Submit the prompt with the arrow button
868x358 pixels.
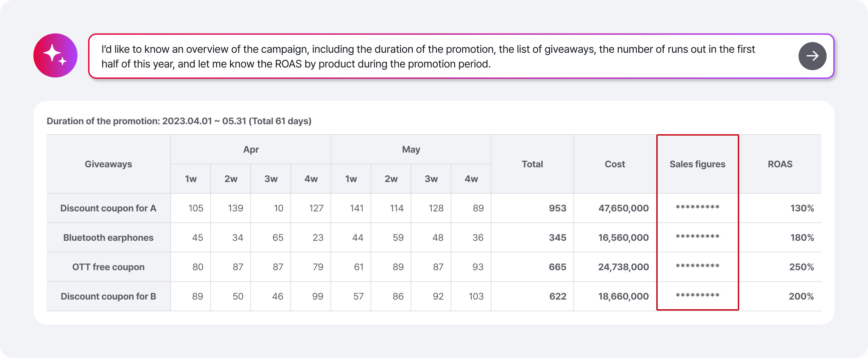[812, 56]
